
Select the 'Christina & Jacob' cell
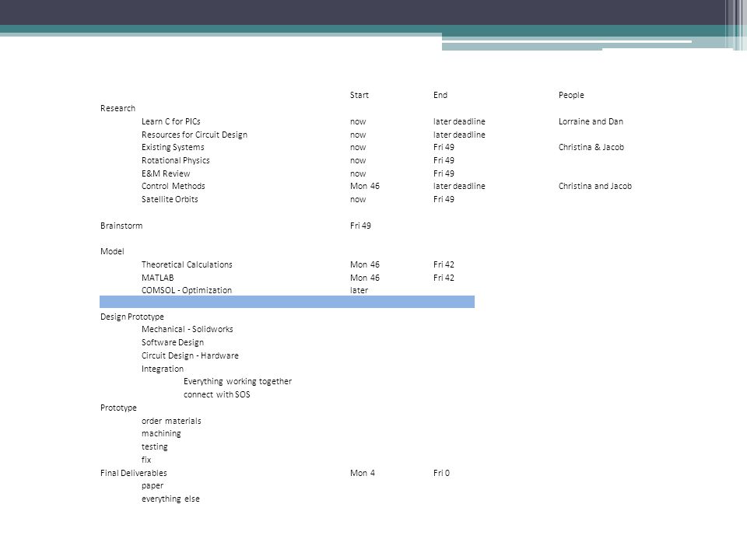(591, 147)
